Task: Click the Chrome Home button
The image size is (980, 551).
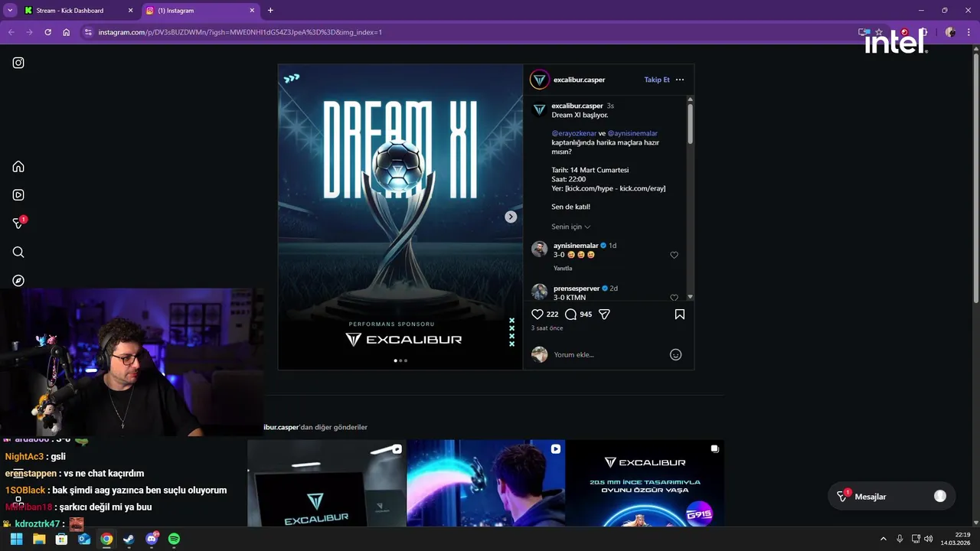Action: click(x=67, y=32)
